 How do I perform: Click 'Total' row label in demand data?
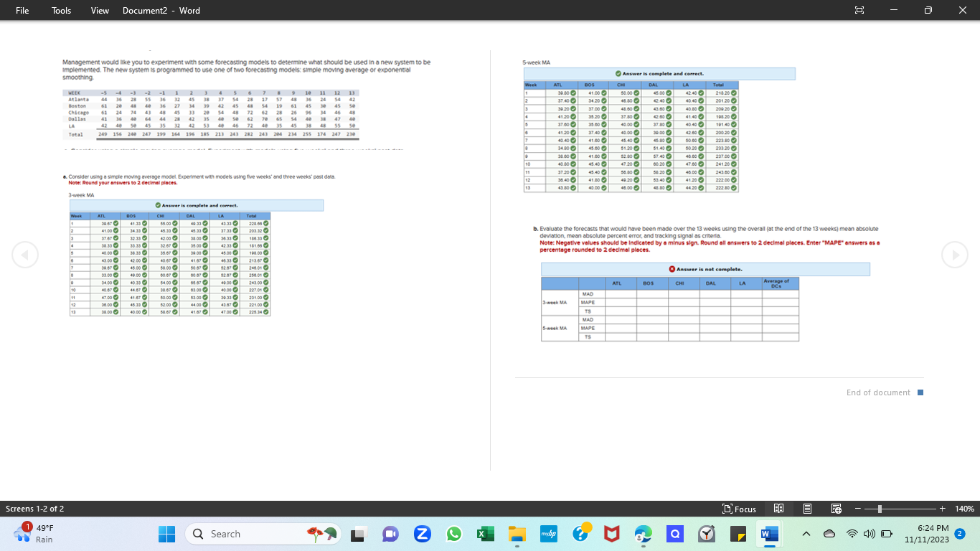[75, 134]
